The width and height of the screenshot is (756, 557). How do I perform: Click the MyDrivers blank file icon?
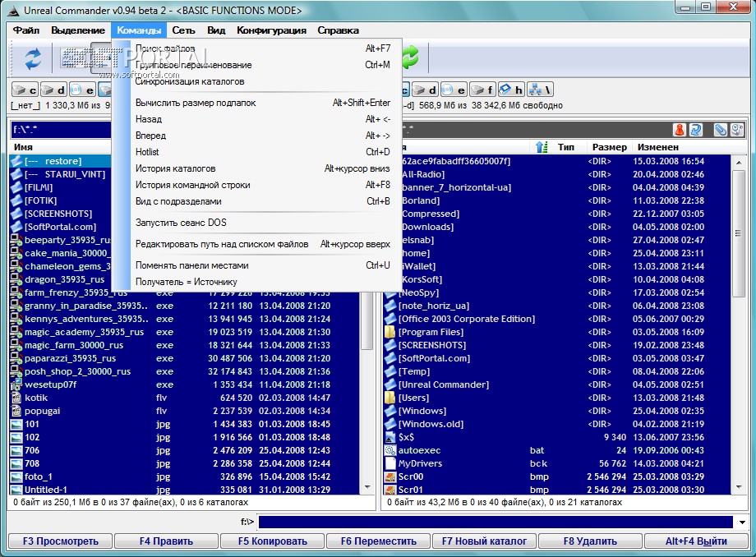click(390, 463)
